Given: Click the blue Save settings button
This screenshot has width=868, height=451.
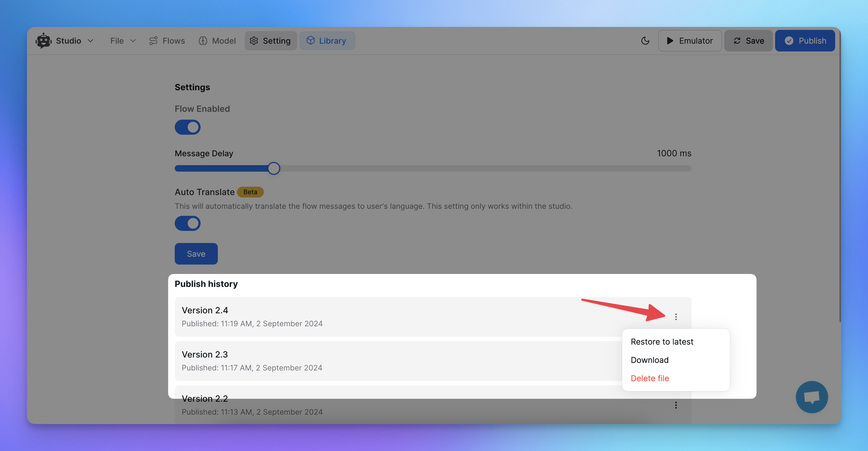Looking at the screenshot, I should coord(196,254).
